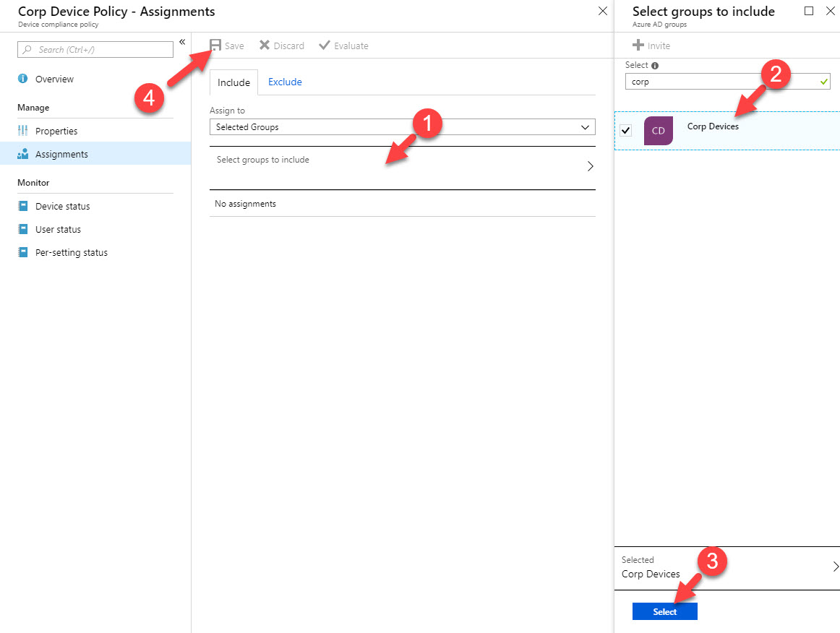Click the Overview info icon
The image size is (840, 633).
click(23, 79)
